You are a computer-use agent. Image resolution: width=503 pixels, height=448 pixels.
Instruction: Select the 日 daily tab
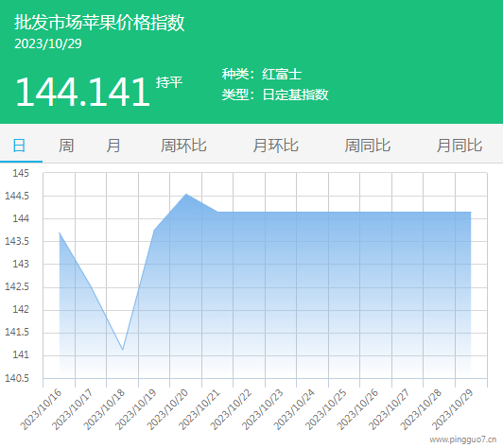(19, 146)
